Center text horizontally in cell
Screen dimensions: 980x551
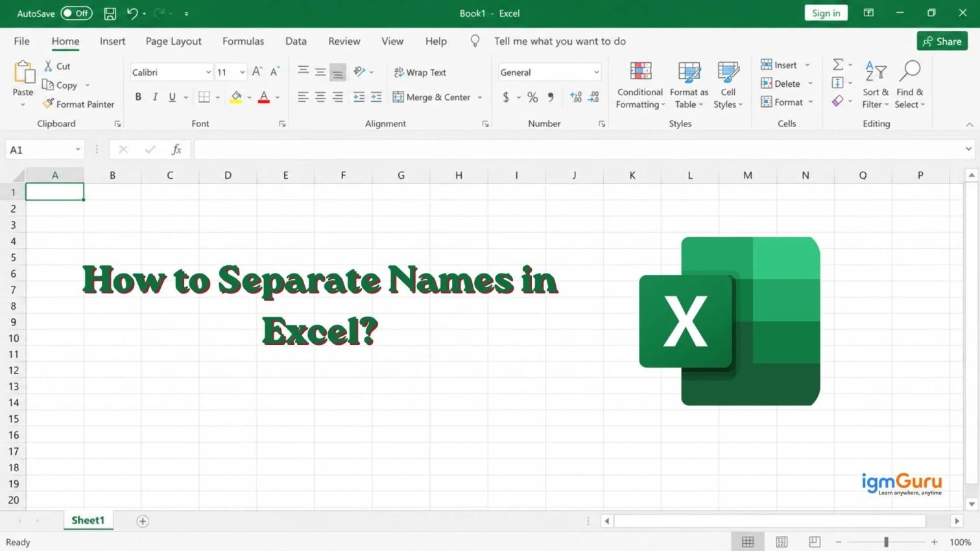(x=320, y=97)
